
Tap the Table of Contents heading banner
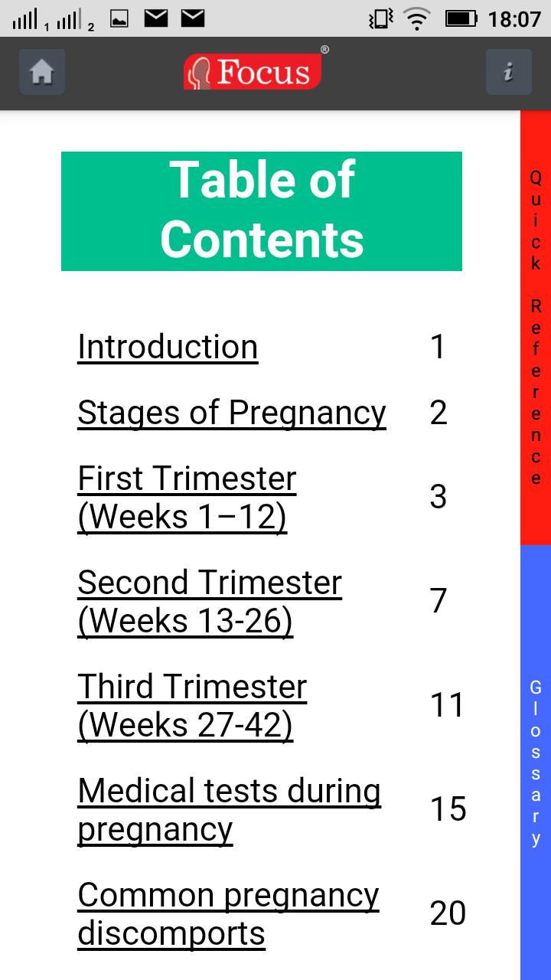[x=262, y=211]
